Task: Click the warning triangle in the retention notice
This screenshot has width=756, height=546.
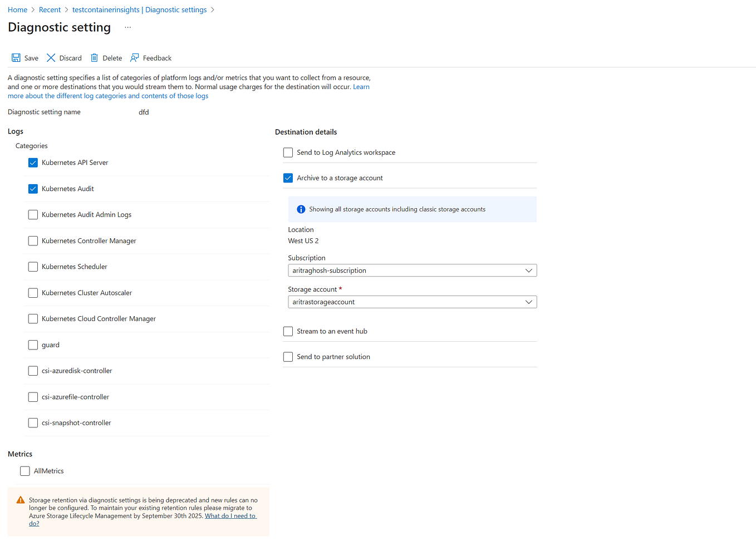Action: [x=21, y=500]
